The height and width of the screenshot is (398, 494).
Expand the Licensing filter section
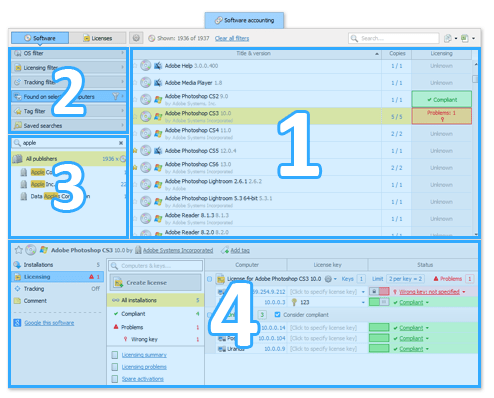(69, 68)
